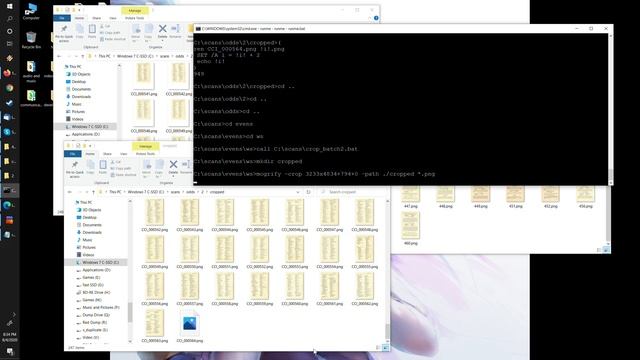Viewport: 640px width, 360px height.
Task: Select Manage tab in back Explorer window
Action: click(x=135, y=11)
